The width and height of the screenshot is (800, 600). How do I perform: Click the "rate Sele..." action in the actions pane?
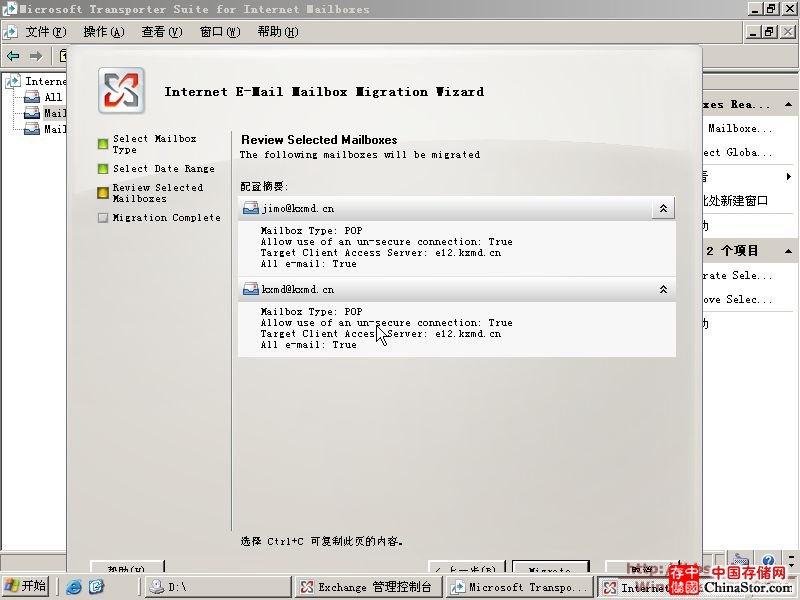[x=738, y=276]
